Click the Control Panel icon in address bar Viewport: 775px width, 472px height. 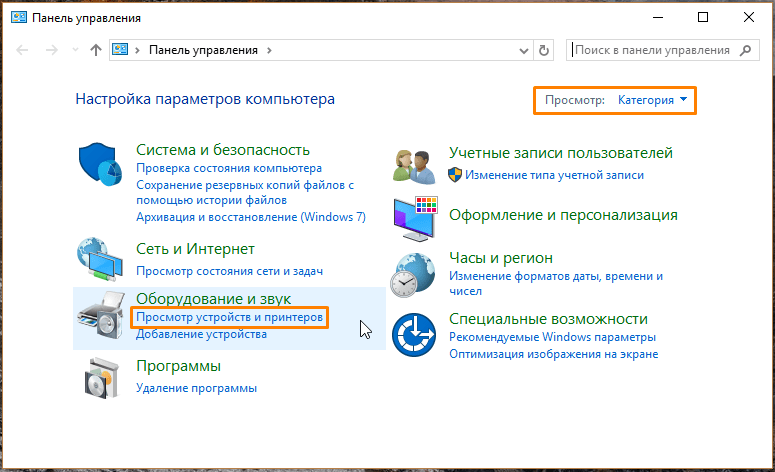(120, 49)
